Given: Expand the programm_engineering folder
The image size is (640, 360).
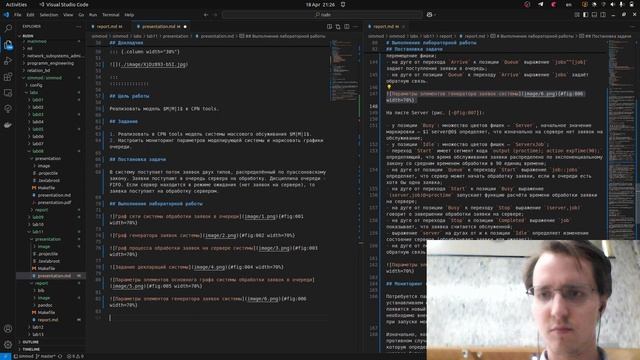Looking at the screenshot, I should [51, 63].
